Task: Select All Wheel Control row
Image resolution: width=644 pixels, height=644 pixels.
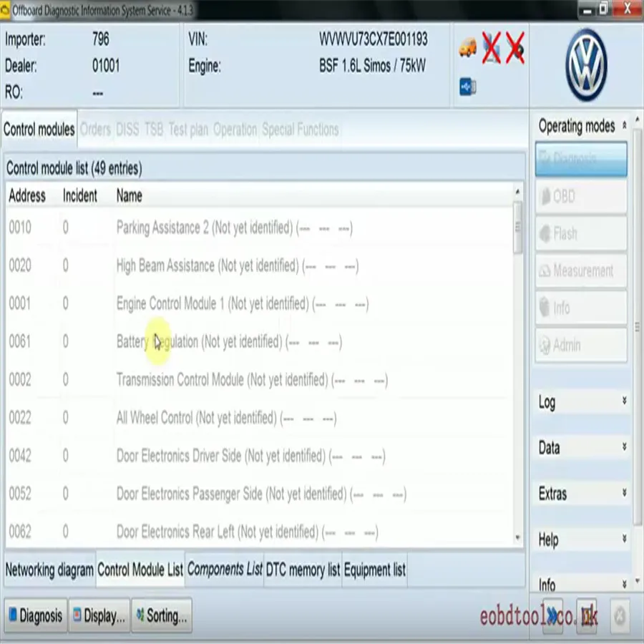Action: (x=259, y=418)
